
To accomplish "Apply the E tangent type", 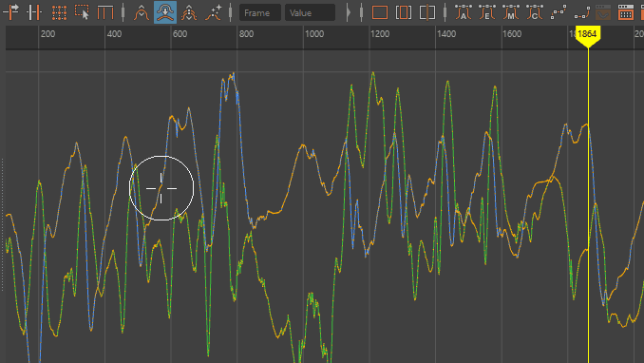I will point(487,12).
